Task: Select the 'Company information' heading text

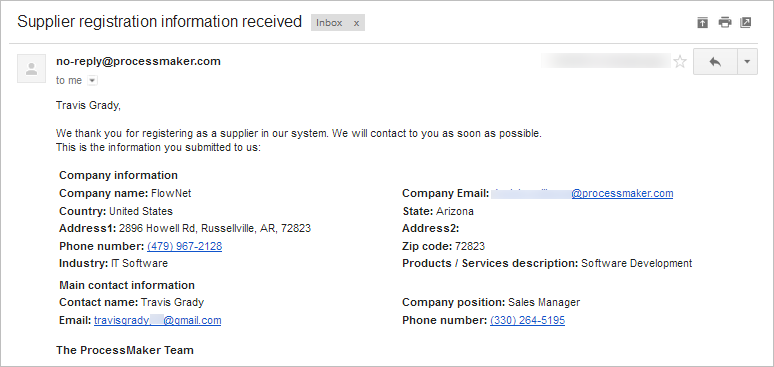Action: 118,175
